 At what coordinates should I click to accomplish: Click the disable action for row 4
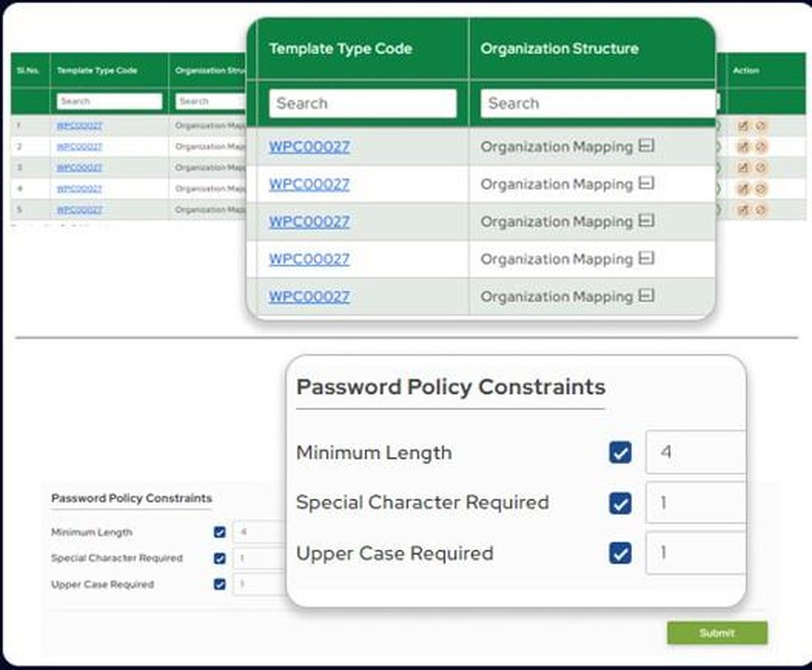click(x=761, y=188)
